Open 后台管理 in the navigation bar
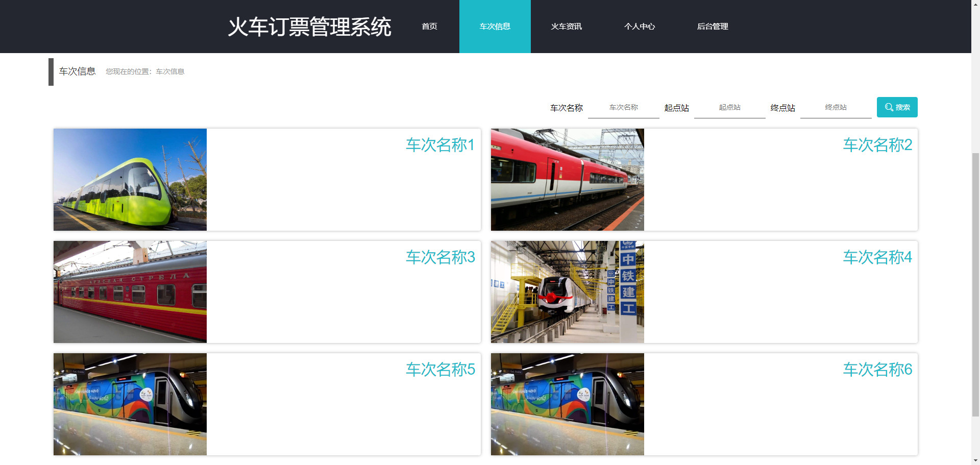This screenshot has height=465, width=980. pos(713,27)
